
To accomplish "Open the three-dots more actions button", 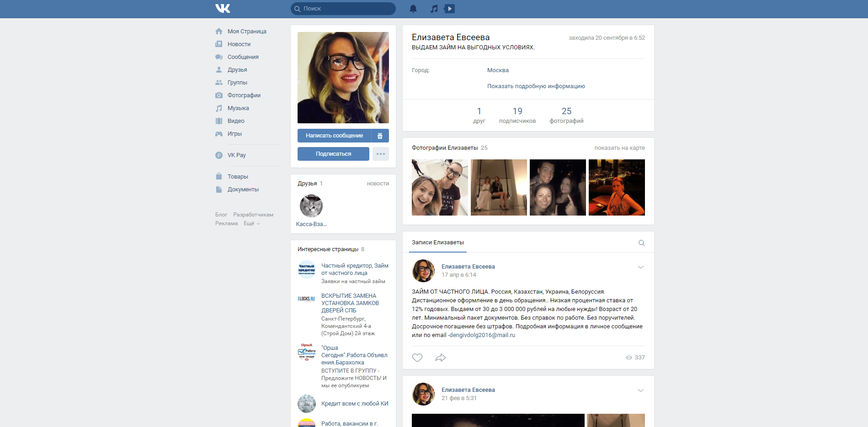I will [x=380, y=154].
